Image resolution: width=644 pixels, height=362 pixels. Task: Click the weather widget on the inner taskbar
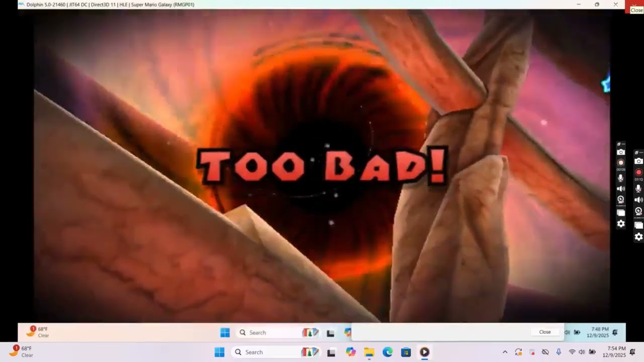[x=38, y=332]
